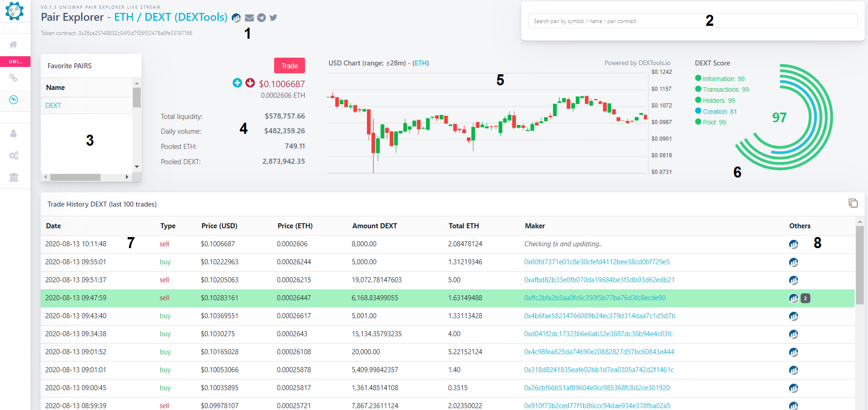Click the $0.1006687 current price value
This screenshot has height=410, width=868.
coord(282,84)
